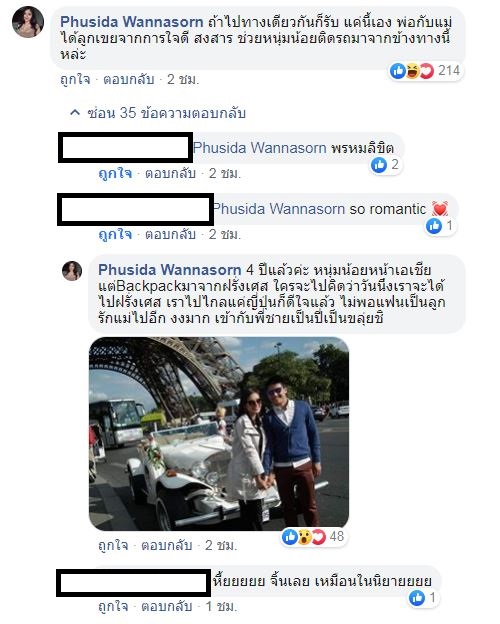Like the photo comment with ถูกใจ

pyautogui.click(x=113, y=545)
